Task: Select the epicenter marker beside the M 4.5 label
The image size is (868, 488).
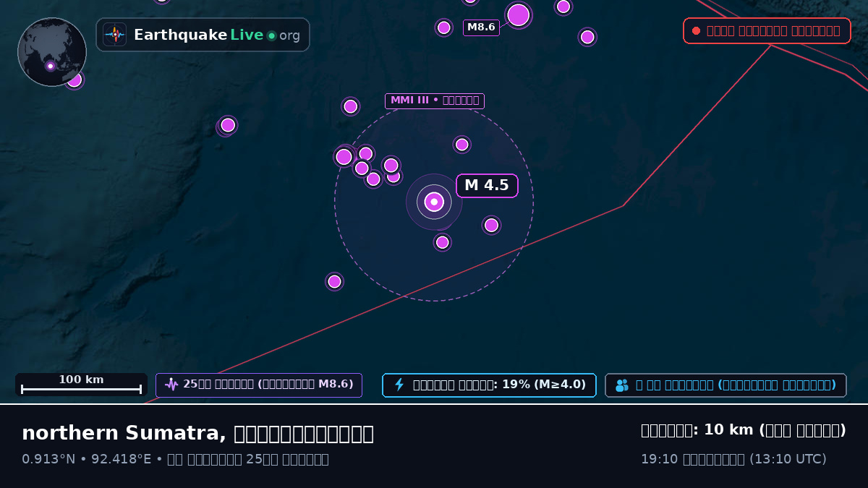Action: point(434,202)
